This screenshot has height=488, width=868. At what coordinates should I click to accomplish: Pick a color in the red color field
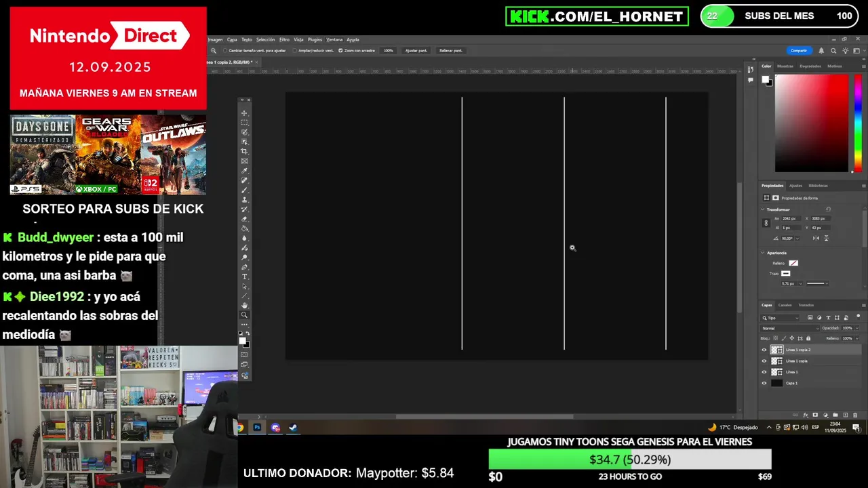point(812,123)
